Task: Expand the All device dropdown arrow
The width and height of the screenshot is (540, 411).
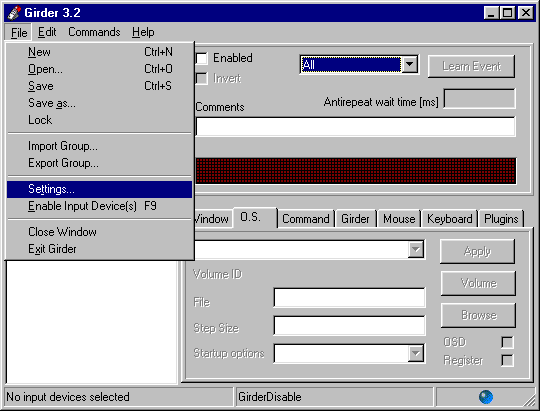Action: tap(410, 64)
